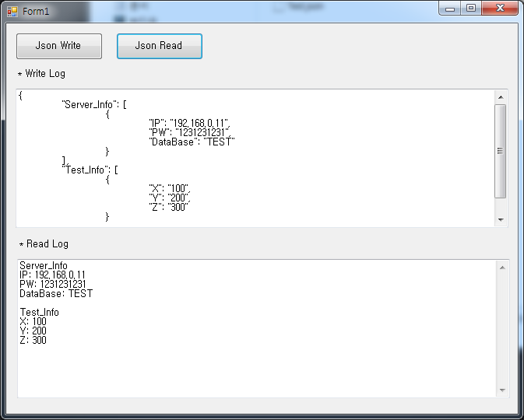Click the IP: 192.168.0.11 line in Read Log
Viewport: 524px width, 420px height.
[x=52, y=275]
